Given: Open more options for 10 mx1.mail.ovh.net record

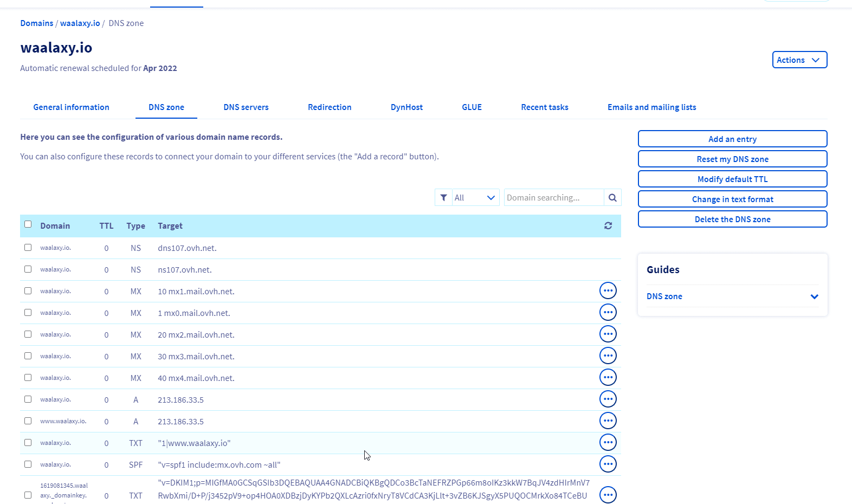Looking at the screenshot, I should [x=608, y=290].
